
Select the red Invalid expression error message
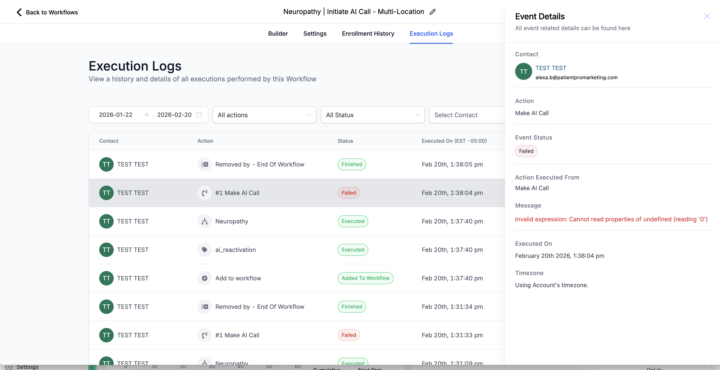point(611,219)
